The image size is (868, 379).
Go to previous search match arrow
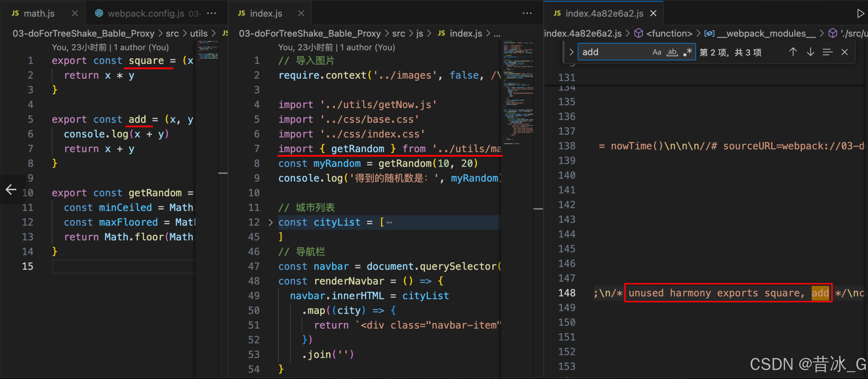(x=793, y=52)
